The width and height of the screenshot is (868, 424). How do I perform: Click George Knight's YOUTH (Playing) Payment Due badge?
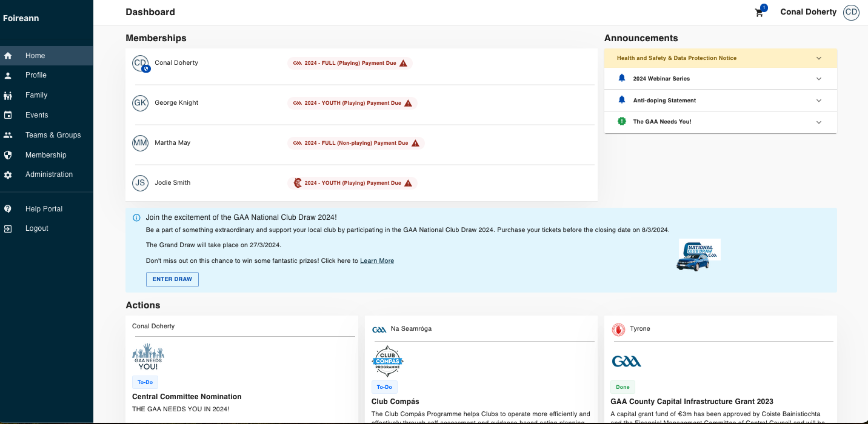(x=352, y=103)
